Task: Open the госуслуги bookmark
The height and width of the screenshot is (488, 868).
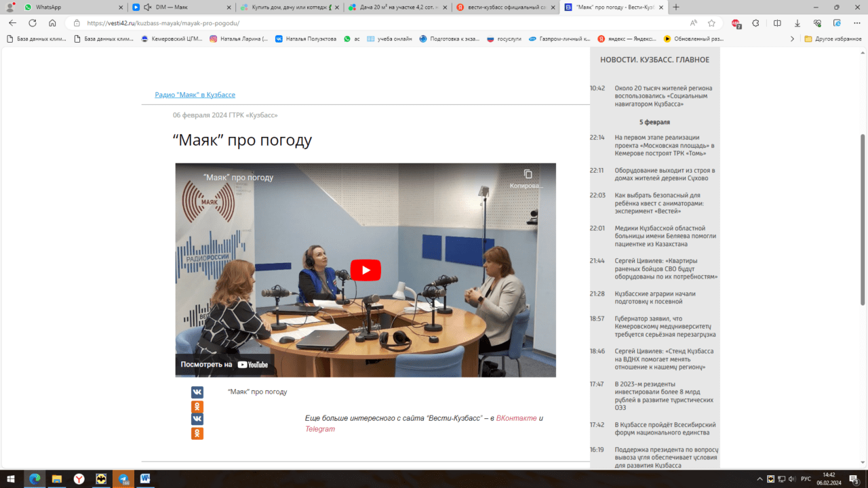Action: click(504, 39)
